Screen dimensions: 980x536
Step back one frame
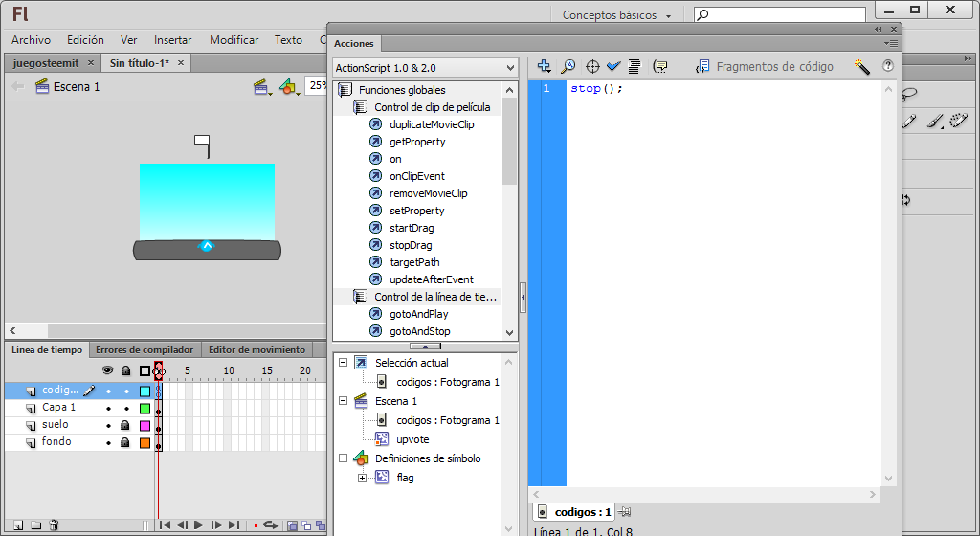pyautogui.click(x=182, y=525)
